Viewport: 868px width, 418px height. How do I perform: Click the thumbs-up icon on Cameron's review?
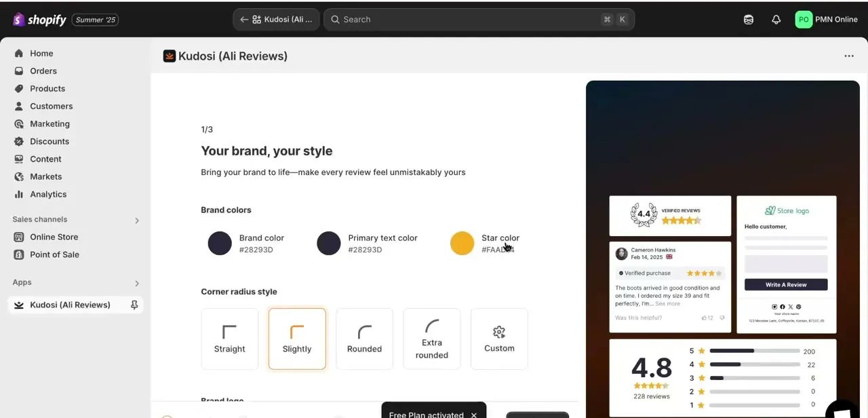tap(705, 318)
